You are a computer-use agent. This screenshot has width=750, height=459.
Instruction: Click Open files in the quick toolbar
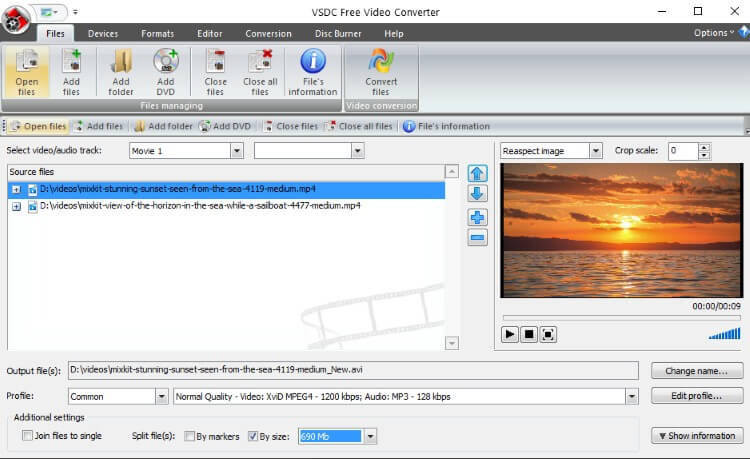39,126
